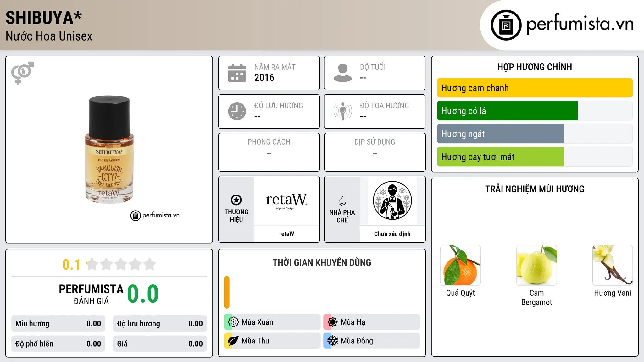Click the Độ toả hương label
This screenshot has height=362, width=644.
[x=384, y=106]
